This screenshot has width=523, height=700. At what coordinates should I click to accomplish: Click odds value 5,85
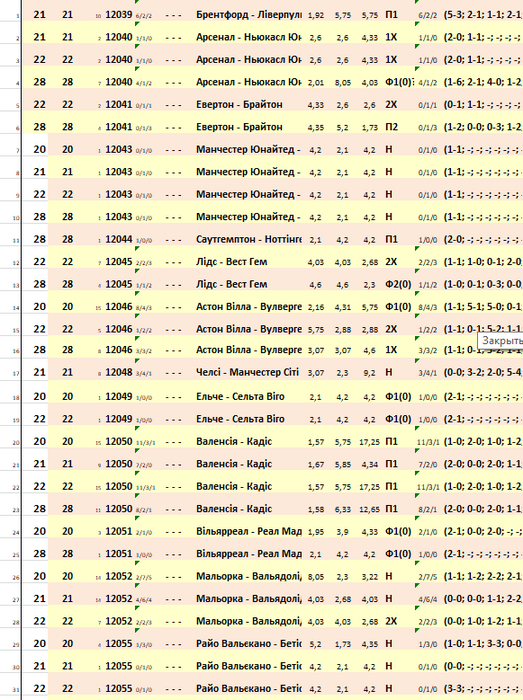[x=343, y=465]
